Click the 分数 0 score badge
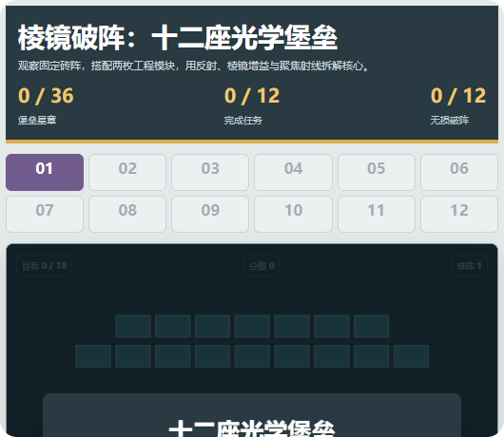The height and width of the screenshot is (437, 504). point(262,266)
